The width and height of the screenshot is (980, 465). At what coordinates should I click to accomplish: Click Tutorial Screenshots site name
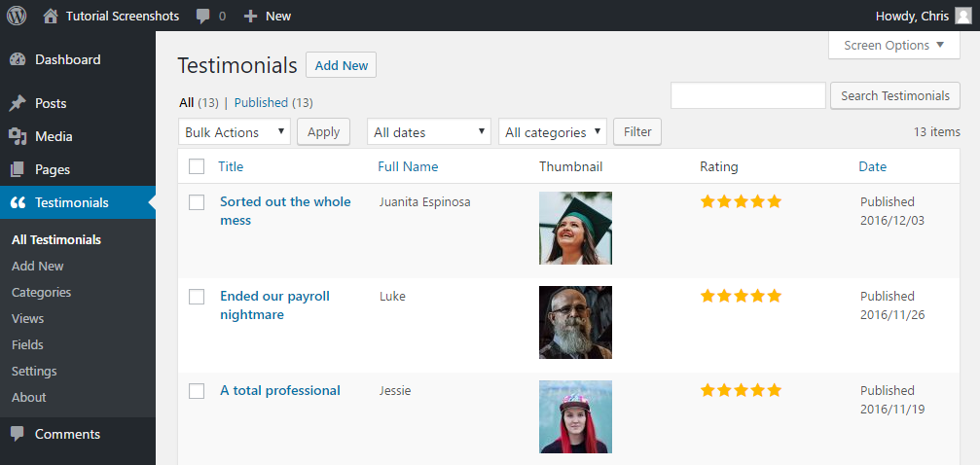(x=123, y=17)
